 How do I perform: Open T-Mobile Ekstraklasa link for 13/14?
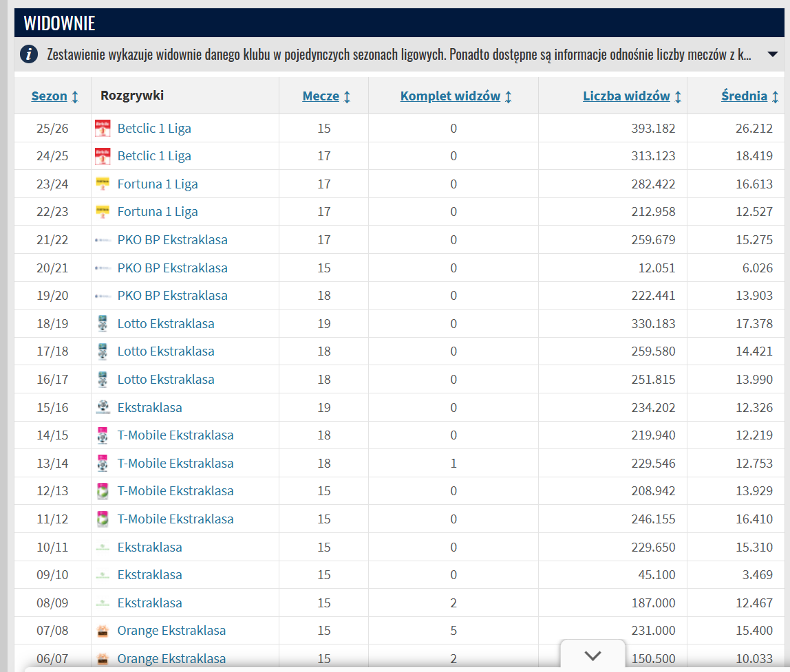click(175, 463)
